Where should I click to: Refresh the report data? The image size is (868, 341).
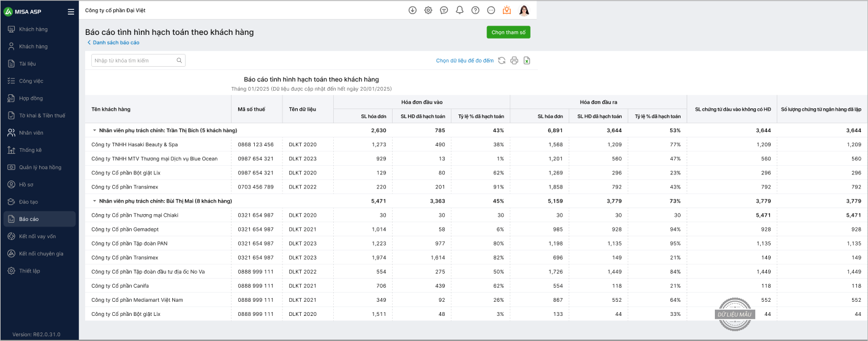[x=502, y=61]
